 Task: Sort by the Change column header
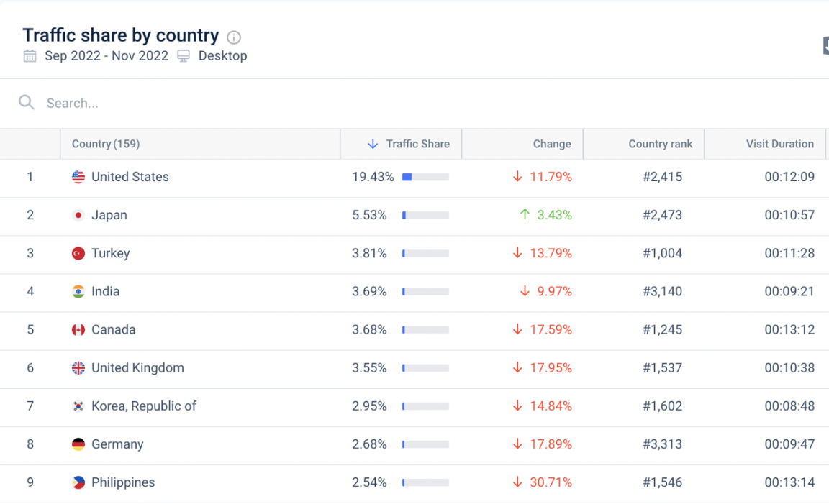tap(552, 144)
